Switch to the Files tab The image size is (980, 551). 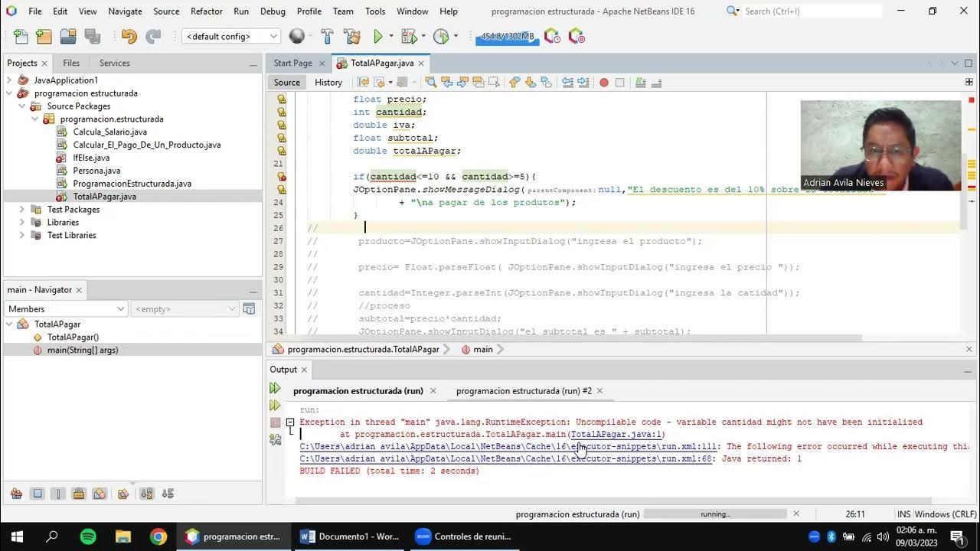coord(71,63)
